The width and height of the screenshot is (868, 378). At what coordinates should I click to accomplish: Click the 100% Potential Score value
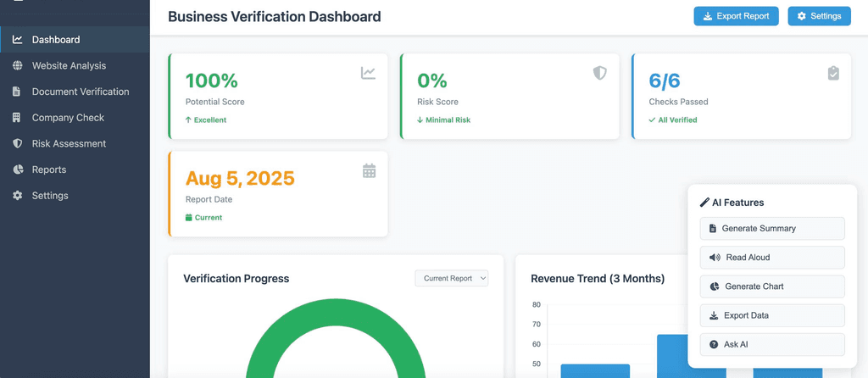tap(211, 81)
